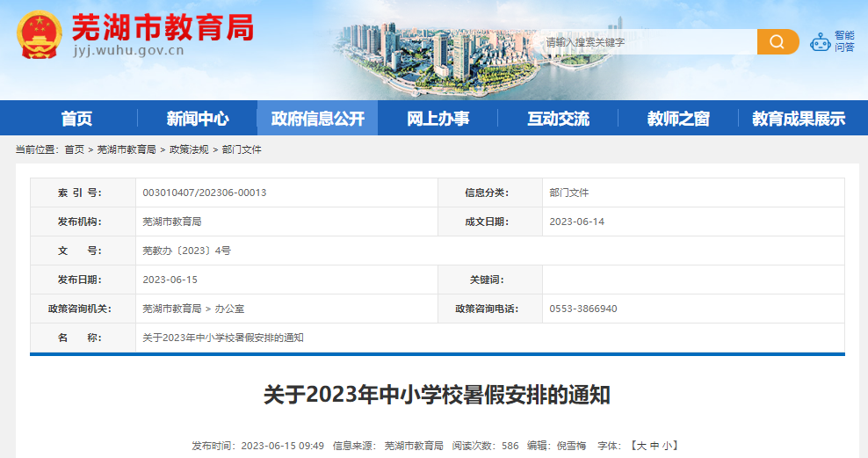Viewport: 868px width, 458px height.
Task: Set font size to 大
Action: (x=641, y=446)
